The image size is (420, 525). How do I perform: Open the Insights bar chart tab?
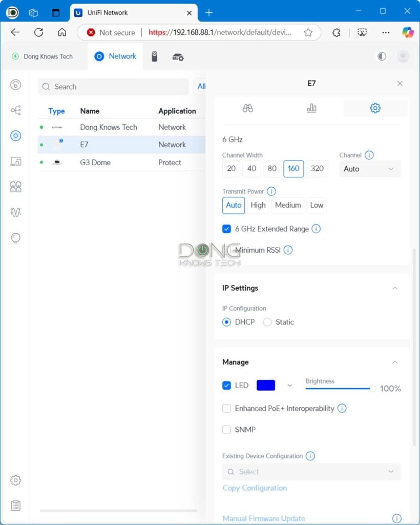(x=311, y=108)
